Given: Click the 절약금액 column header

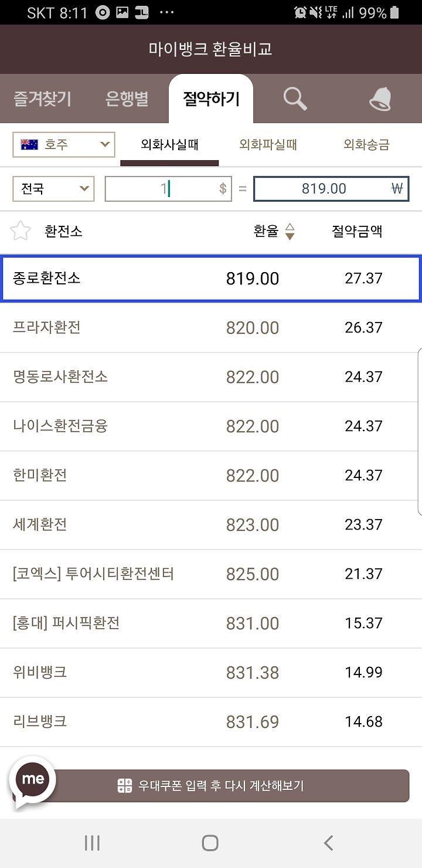Looking at the screenshot, I should [357, 231].
